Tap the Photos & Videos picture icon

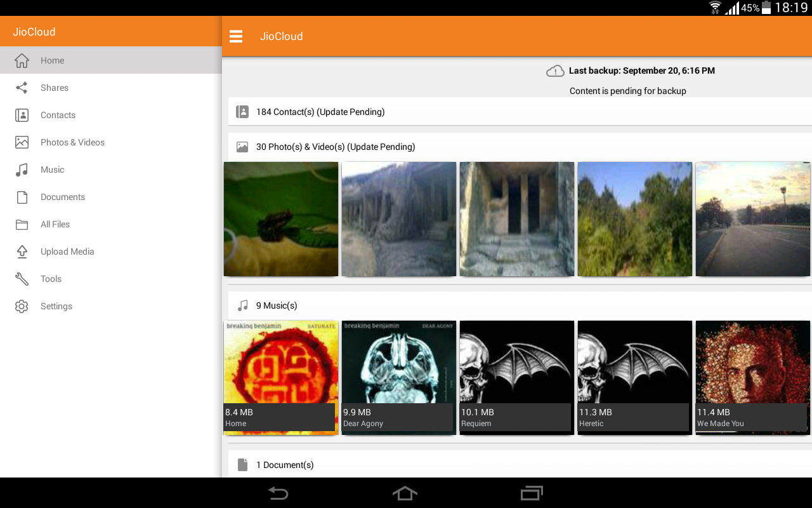[22, 142]
